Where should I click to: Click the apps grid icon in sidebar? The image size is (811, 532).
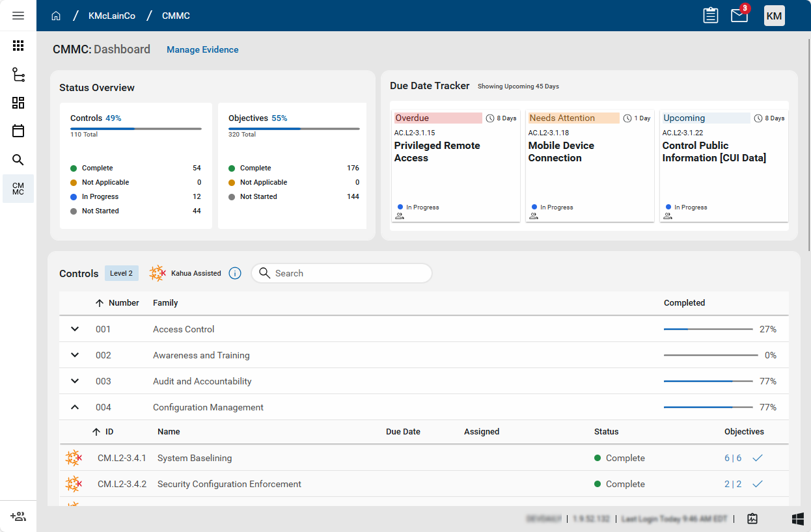tap(18, 46)
